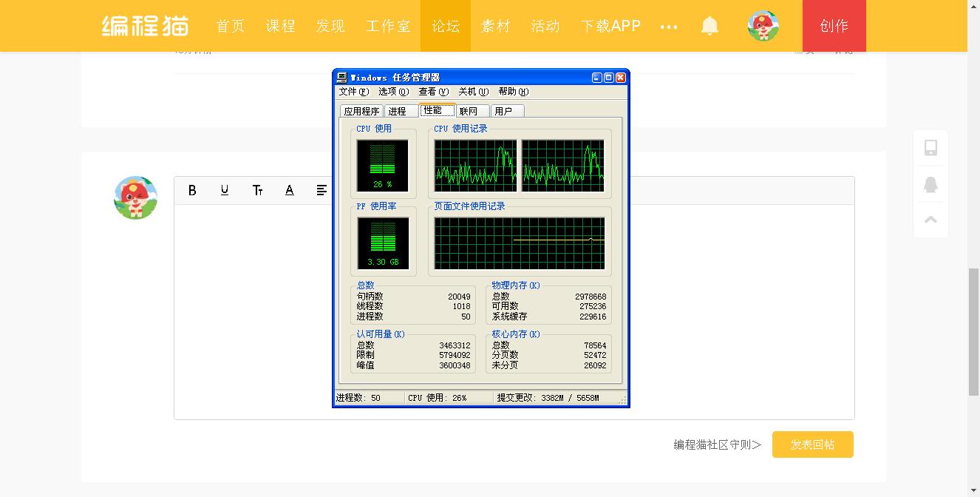Open 活动 in the top navigation
This screenshot has height=497, width=980.
(x=545, y=26)
